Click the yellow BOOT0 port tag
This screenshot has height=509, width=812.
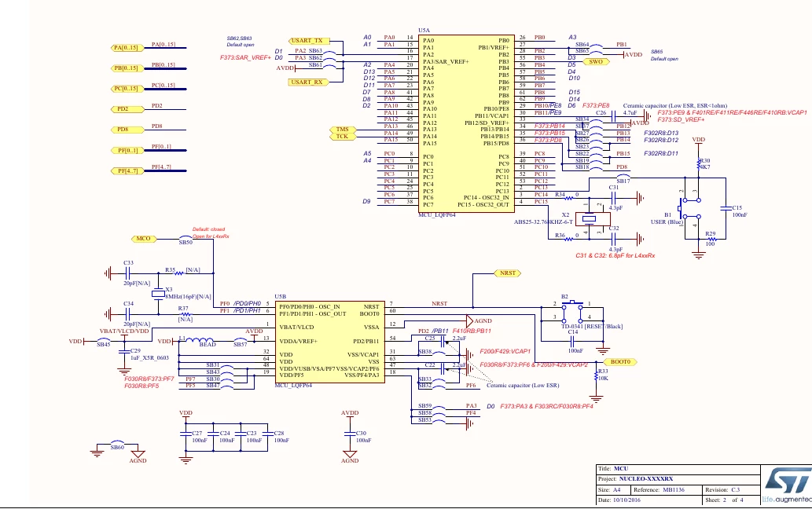(x=620, y=362)
